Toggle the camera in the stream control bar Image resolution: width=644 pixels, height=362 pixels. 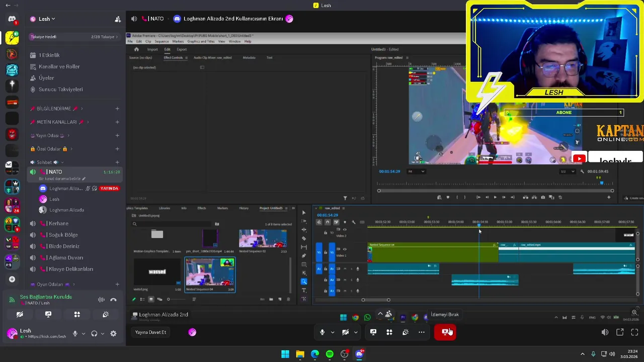(345, 332)
